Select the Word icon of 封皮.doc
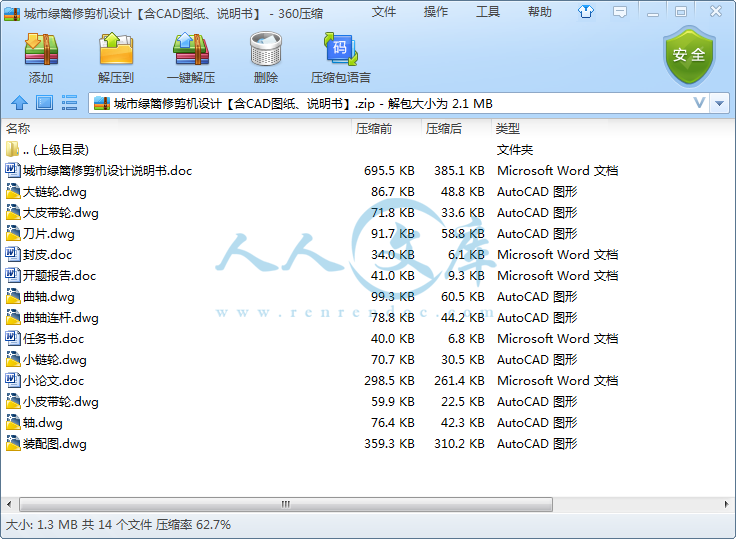 (x=13, y=254)
